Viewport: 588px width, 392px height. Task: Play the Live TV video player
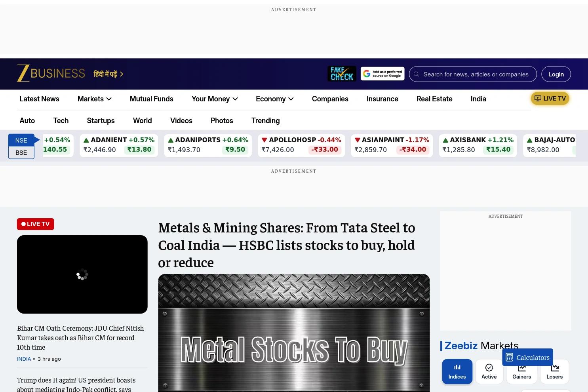(x=82, y=274)
